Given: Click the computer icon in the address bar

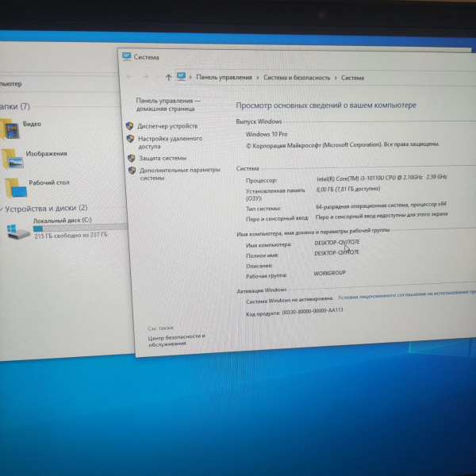Looking at the screenshot, I should pos(182,77).
